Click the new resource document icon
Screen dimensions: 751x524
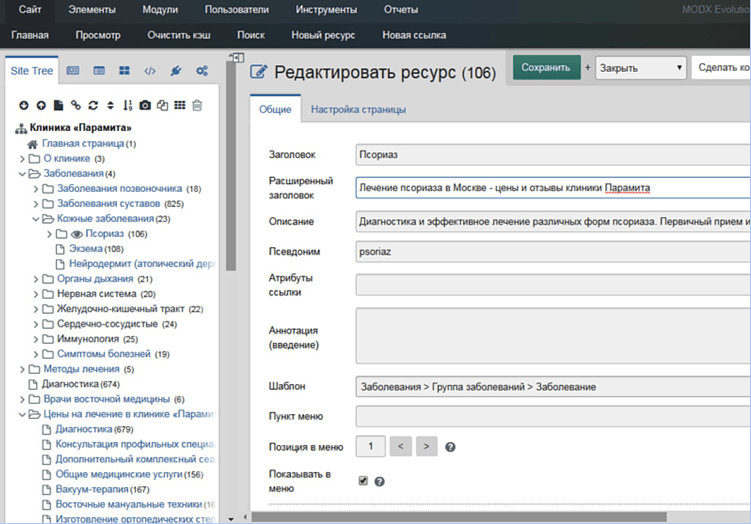click(59, 105)
